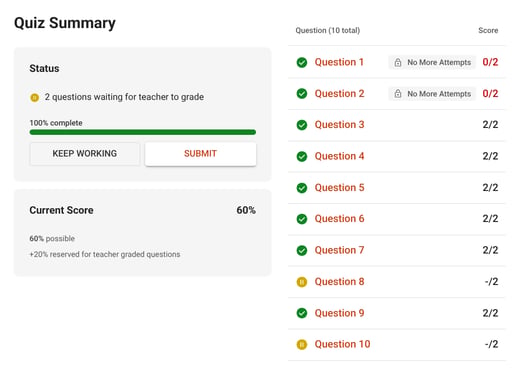The width and height of the screenshot is (523, 380).
Task: Click the green checkmark icon beside Question 5
Action: click(302, 188)
